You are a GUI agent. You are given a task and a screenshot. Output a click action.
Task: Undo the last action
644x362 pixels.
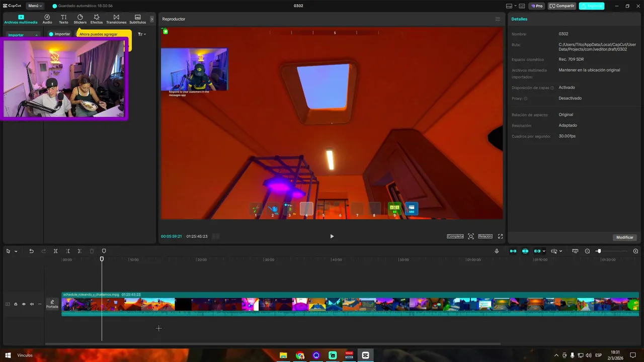(31, 251)
